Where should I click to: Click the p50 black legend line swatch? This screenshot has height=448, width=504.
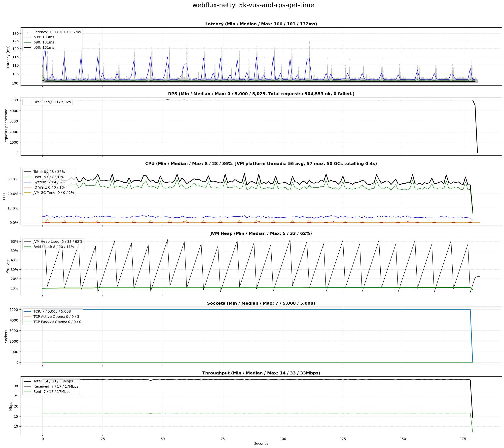(27, 48)
